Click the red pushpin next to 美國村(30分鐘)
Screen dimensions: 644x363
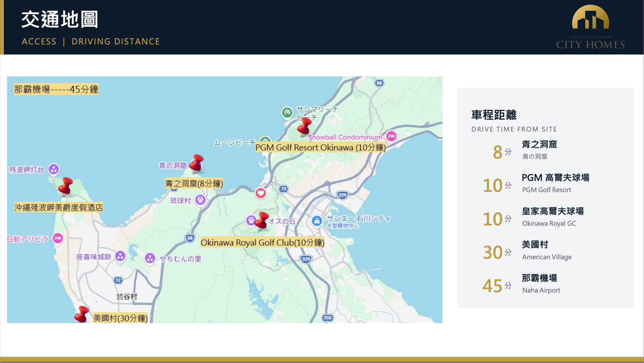[82, 314]
